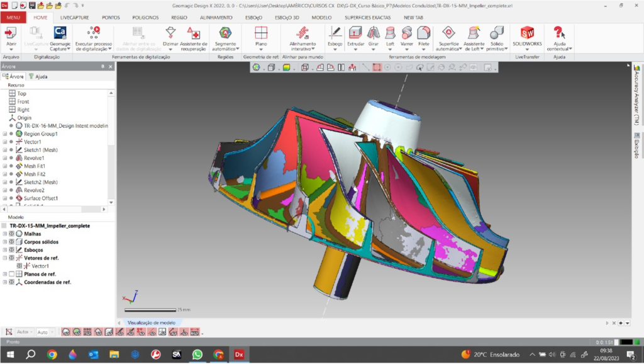Viewport: 644px width, 364px height.
Task: Expand the Coordenadas de ref. node
Action: pyautogui.click(x=5, y=283)
